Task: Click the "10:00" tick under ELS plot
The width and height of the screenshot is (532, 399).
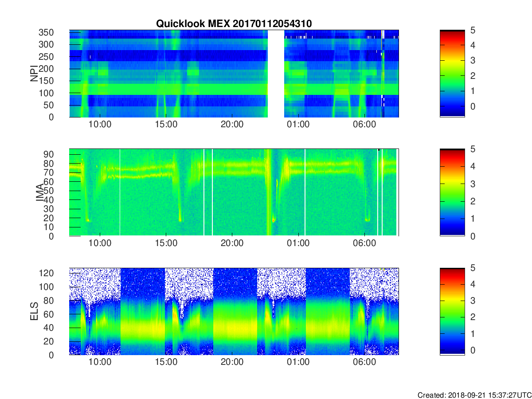Action: pos(100,362)
